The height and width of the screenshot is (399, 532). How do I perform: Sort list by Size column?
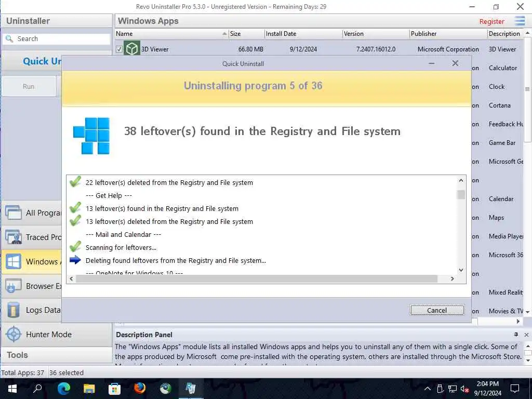point(246,34)
